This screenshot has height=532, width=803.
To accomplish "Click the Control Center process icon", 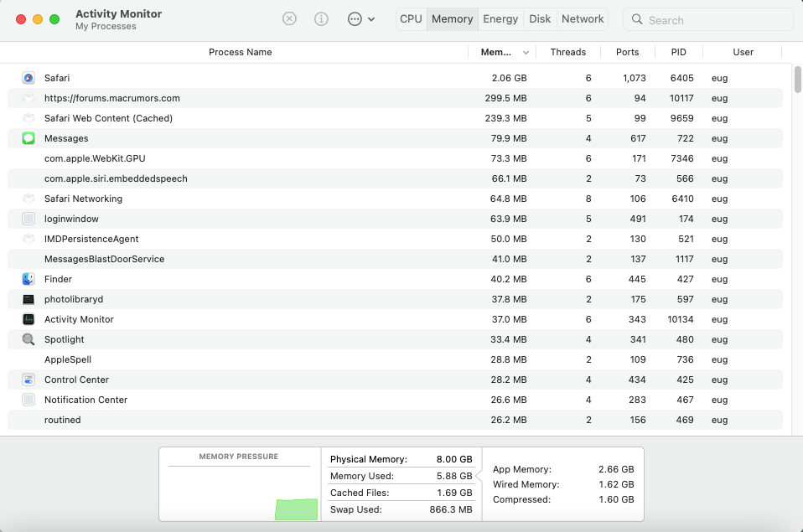I will [x=28, y=380].
